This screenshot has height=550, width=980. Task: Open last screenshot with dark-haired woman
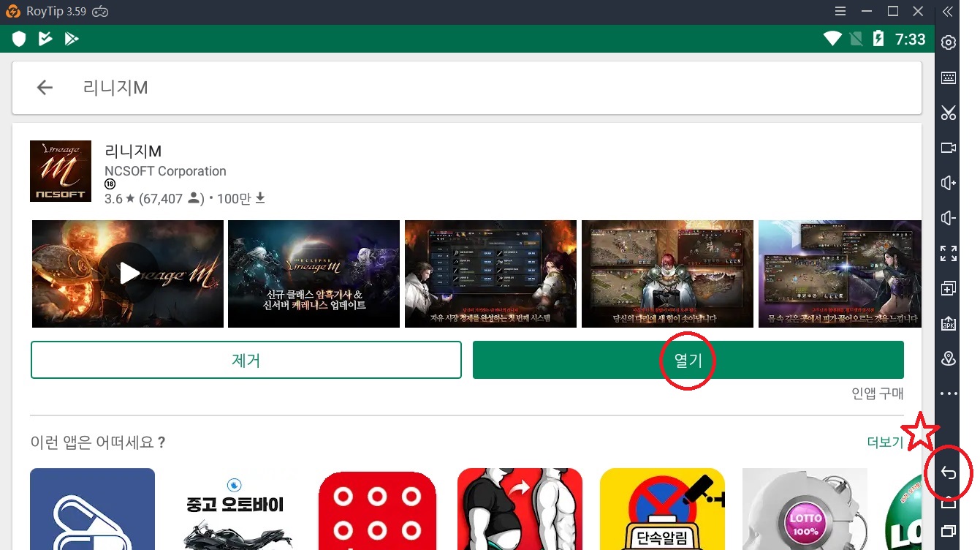click(x=840, y=274)
